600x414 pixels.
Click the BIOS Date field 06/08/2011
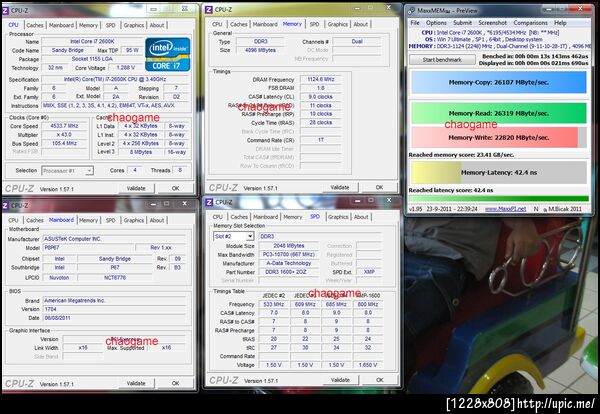115,318
